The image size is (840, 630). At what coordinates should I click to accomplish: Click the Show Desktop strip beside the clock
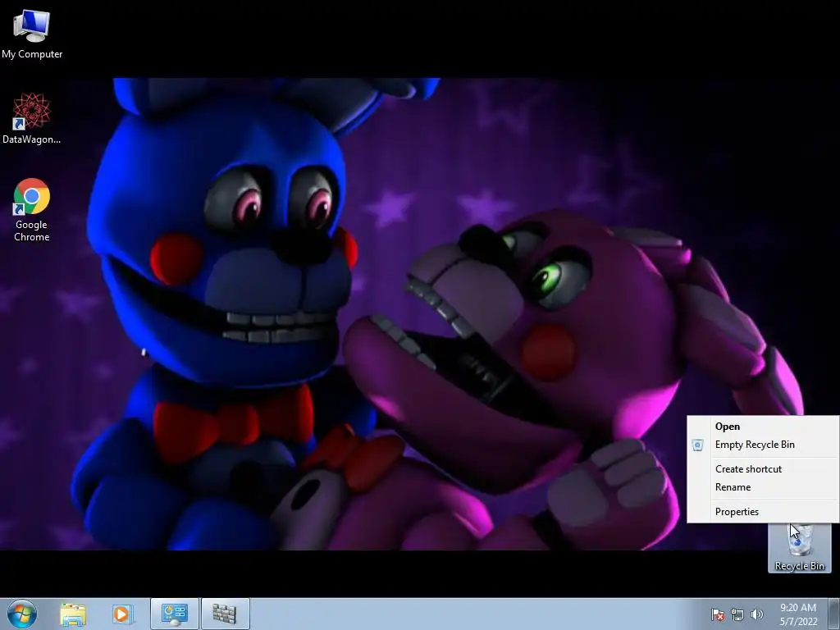(834, 614)
